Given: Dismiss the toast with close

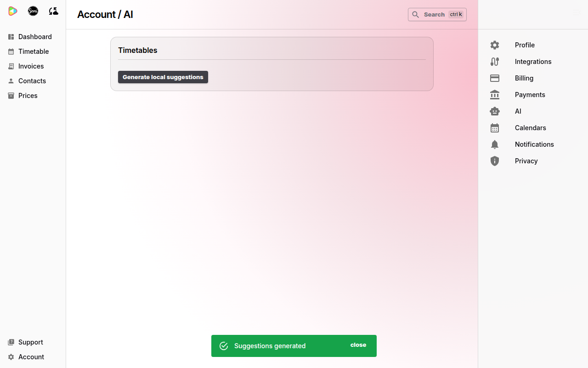Looking at the screenshot, I should pyautogui.click(x=358, y=345).
